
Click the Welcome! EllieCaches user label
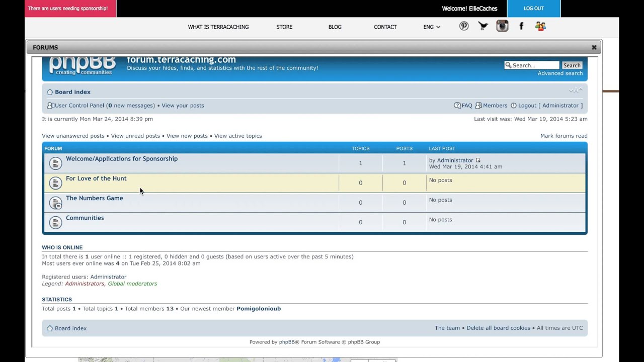click(469, 9)
